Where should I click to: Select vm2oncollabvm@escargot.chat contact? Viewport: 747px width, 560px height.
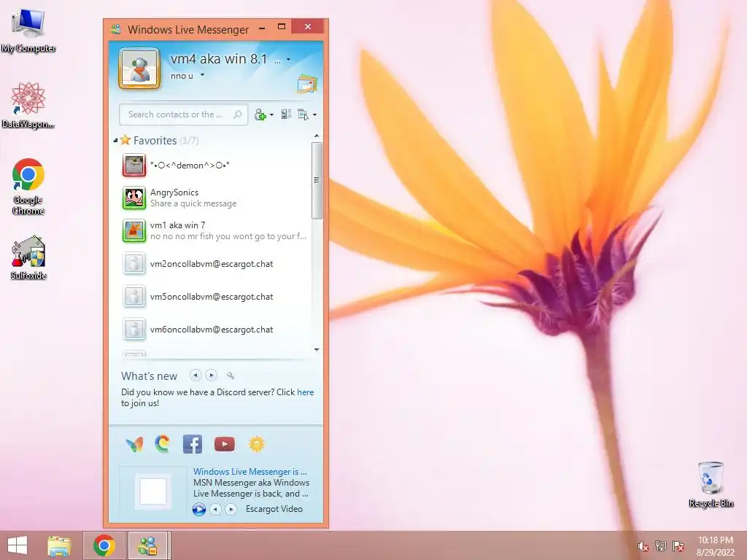click(215, 263)
